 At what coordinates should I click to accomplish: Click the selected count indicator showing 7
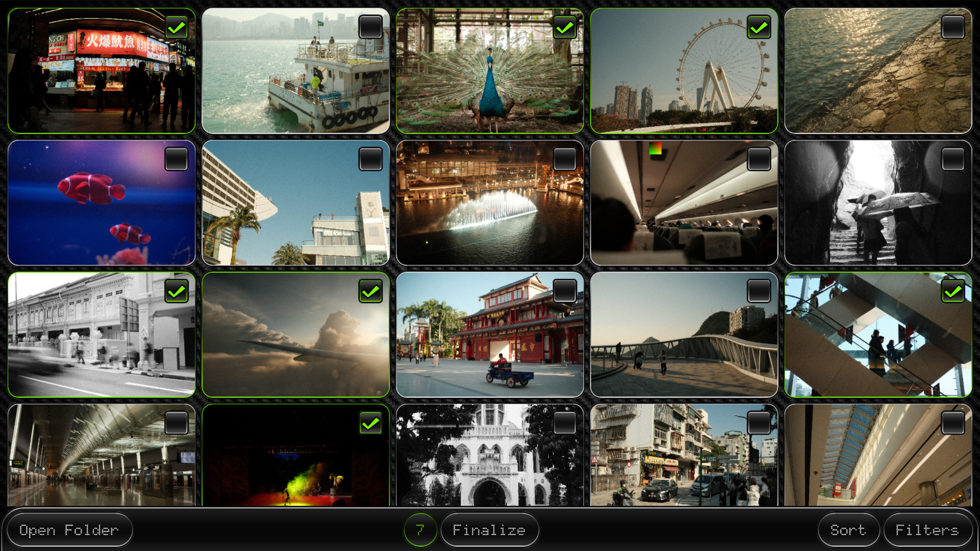pyautogui.click(x=420, y=530)
